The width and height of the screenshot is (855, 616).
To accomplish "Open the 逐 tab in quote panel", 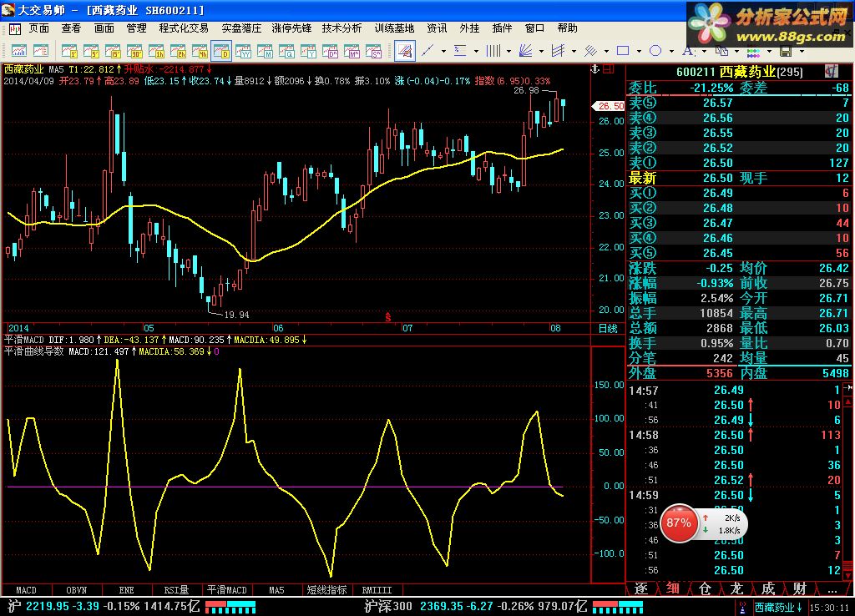I will [x=641, y=588].
